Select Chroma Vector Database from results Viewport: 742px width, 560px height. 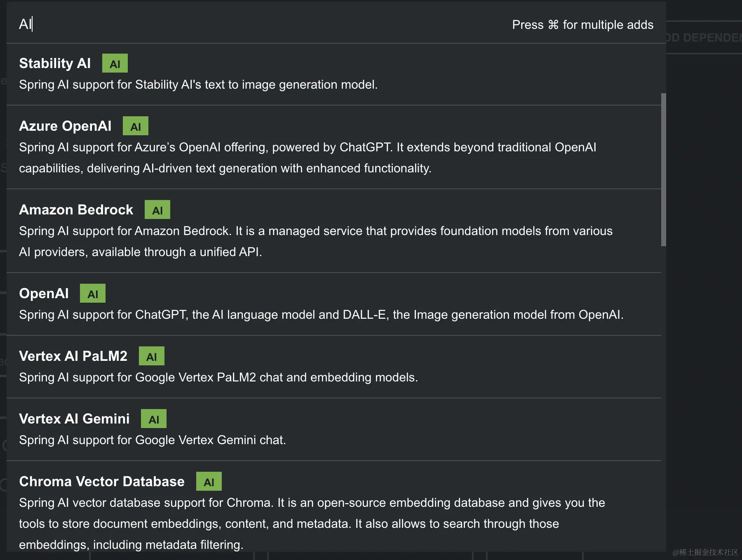[x=334, y=506]
